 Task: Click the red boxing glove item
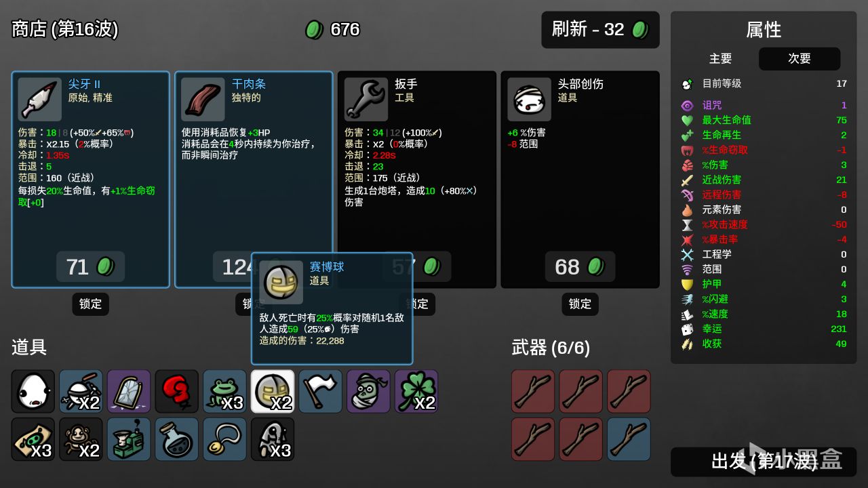(176, 391)
